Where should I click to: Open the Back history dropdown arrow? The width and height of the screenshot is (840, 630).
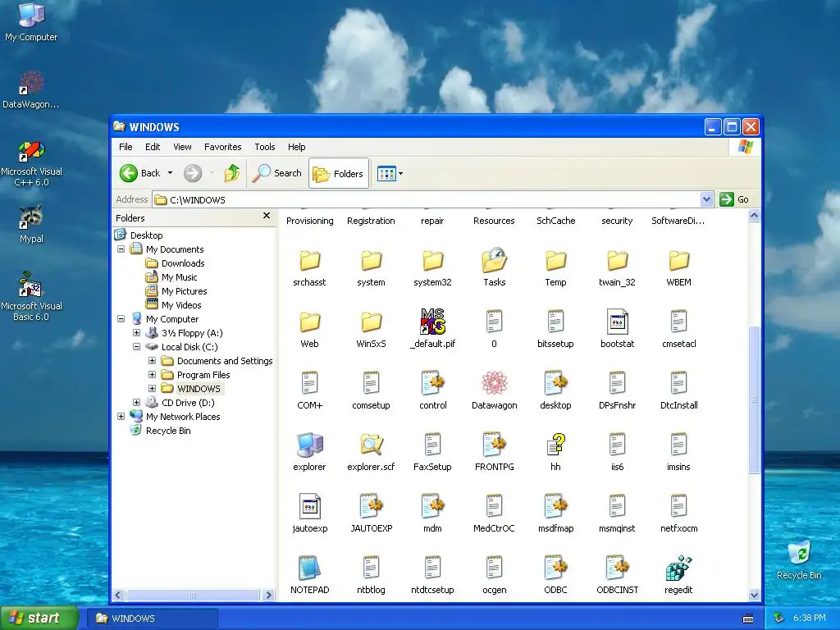coord(170,173)
